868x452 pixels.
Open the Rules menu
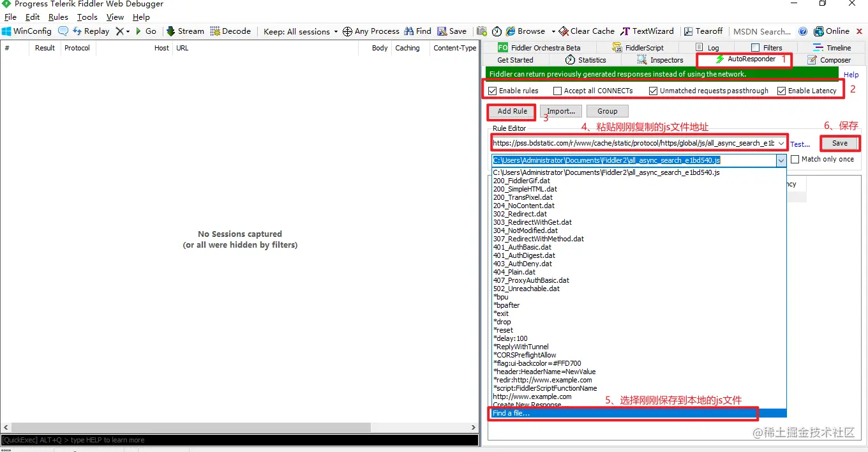[x=58, y=17]
